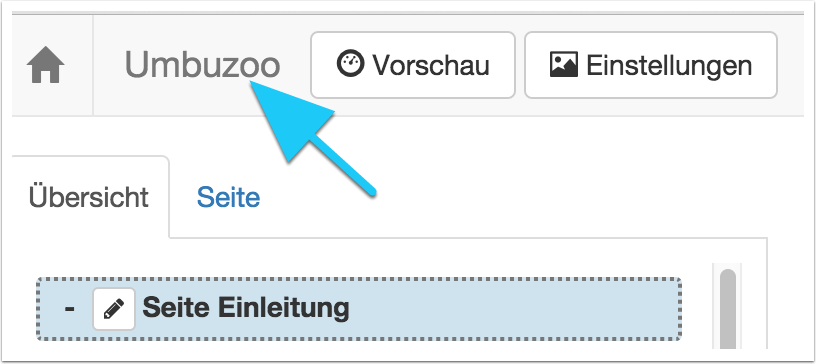Go to the home icon

point(46,66)
